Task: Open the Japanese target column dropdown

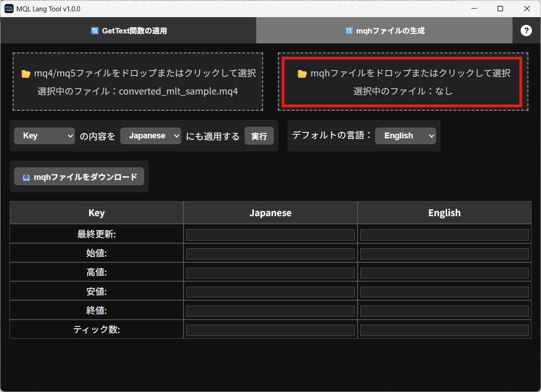Action: point(151,136)
